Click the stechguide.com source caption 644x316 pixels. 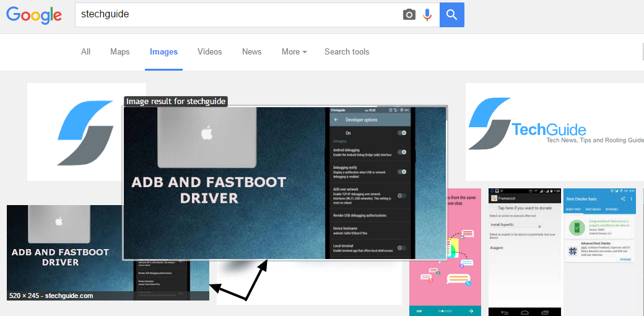51,296
